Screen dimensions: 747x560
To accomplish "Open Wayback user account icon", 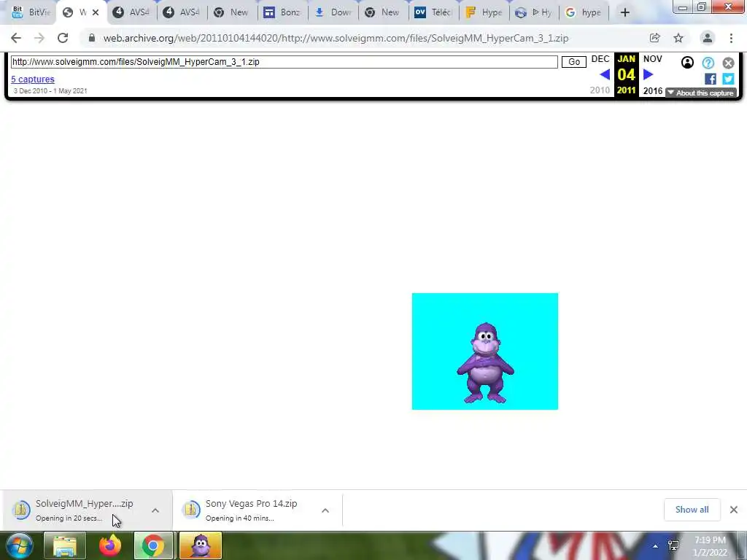I will click(687, 63).
